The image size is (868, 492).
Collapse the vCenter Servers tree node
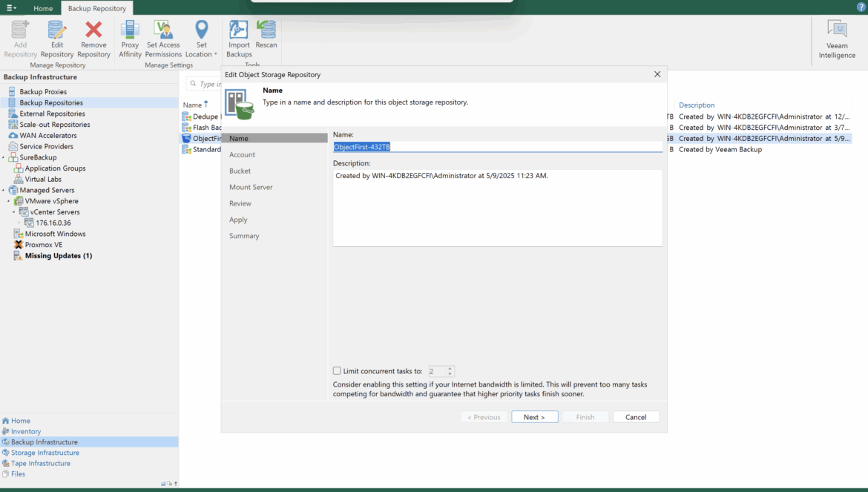pyautogui.click(x=14, y=212)
